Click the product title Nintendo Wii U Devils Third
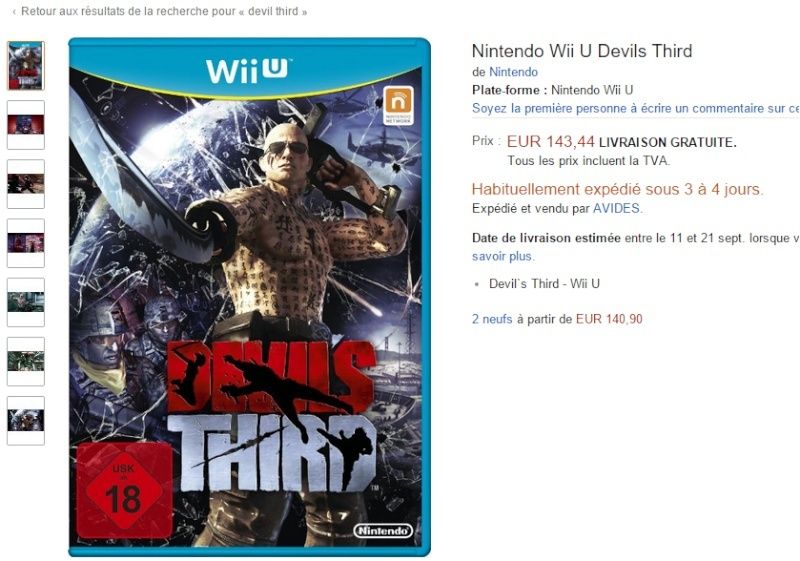This screenshot has height=561, width=800. point(582,51)
